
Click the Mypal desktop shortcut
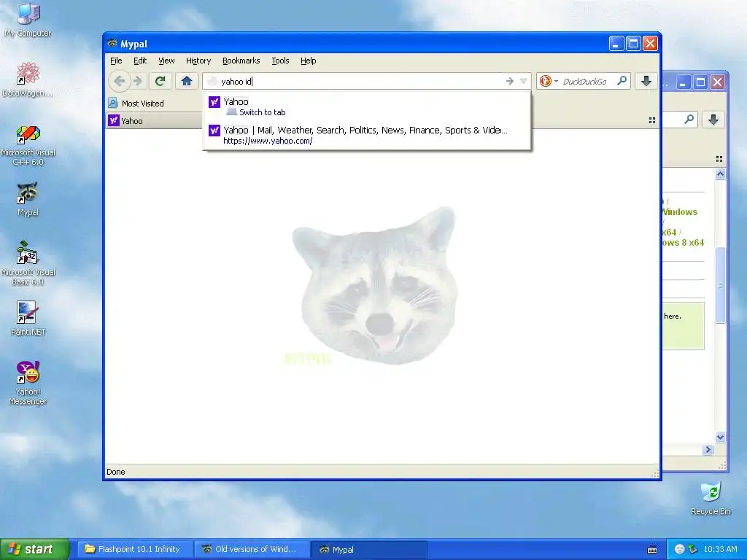(x=28, y=199)
